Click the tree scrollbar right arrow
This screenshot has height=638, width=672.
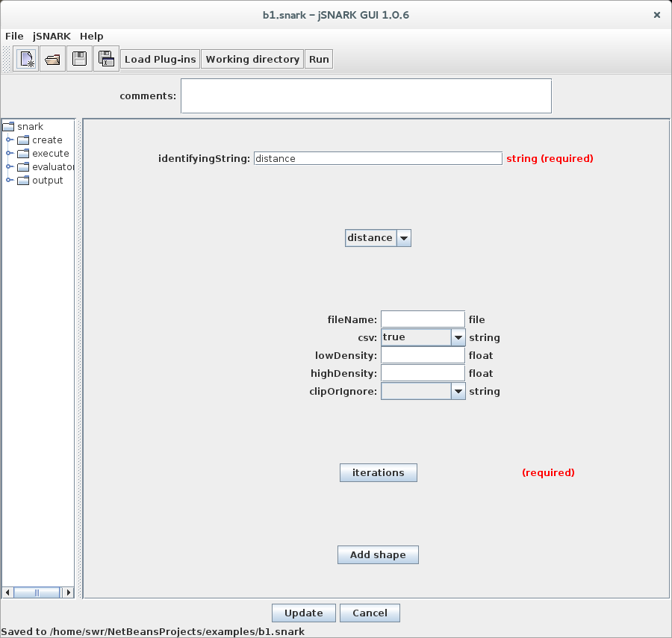(68, 592)
